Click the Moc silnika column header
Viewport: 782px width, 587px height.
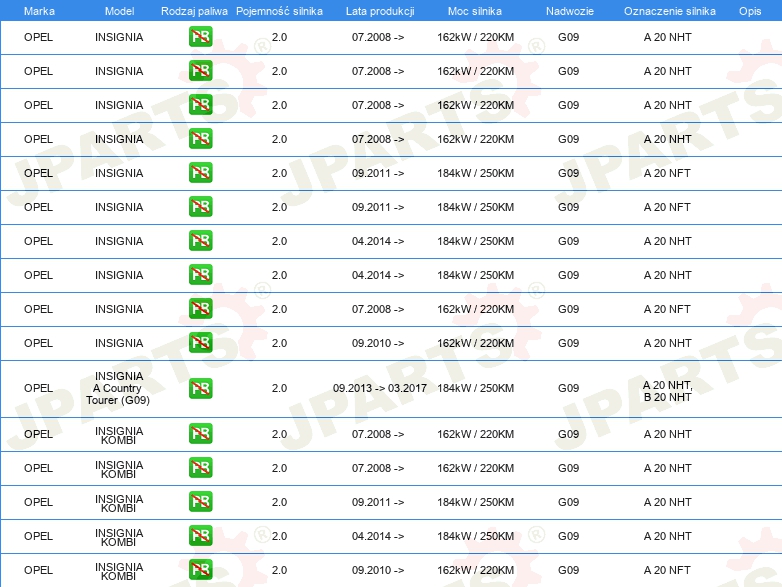click(475, 10)
